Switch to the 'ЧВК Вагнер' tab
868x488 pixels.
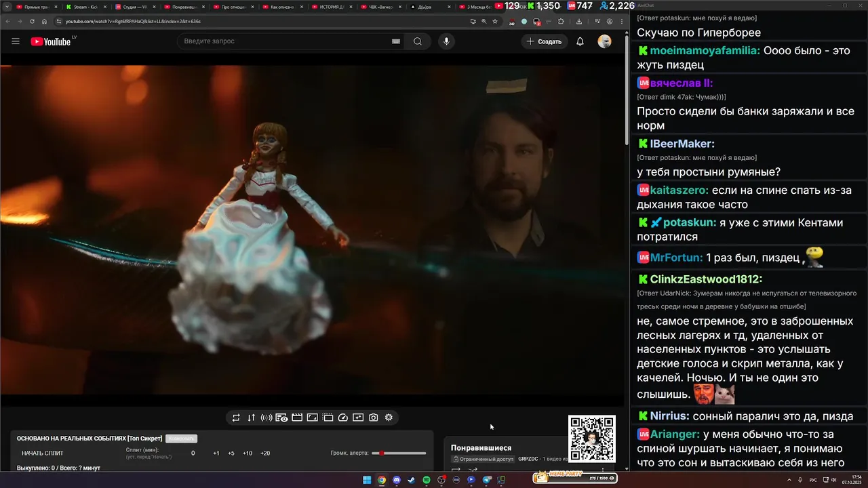(381, 7)
